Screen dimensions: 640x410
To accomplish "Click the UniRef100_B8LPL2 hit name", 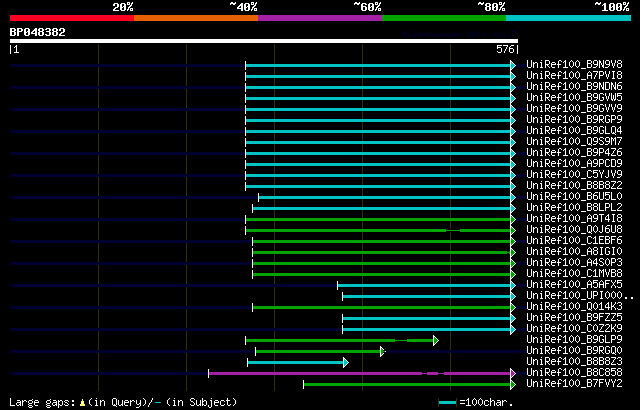I will [574, 208].
